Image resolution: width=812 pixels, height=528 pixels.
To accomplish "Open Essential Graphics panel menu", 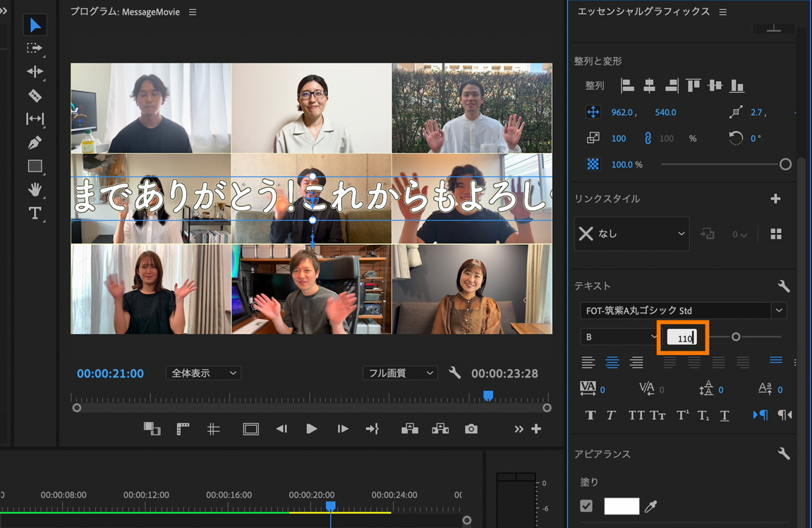I will [723, 12].
